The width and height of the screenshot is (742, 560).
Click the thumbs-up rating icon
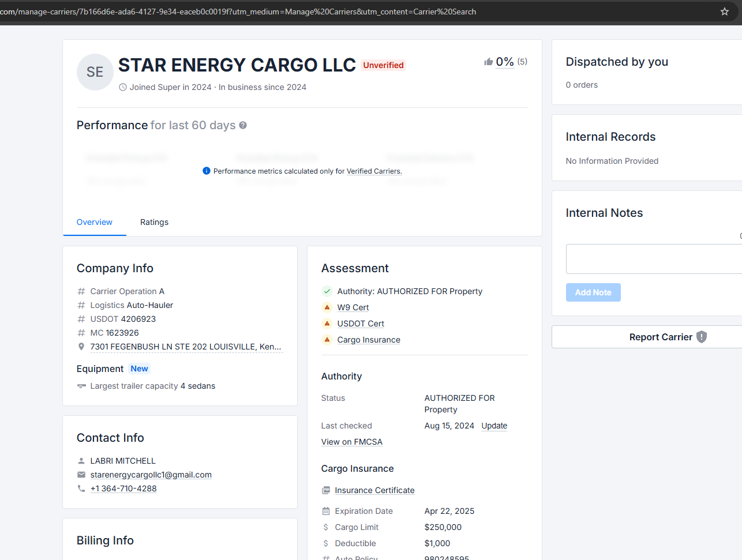[x=489, y=62]
